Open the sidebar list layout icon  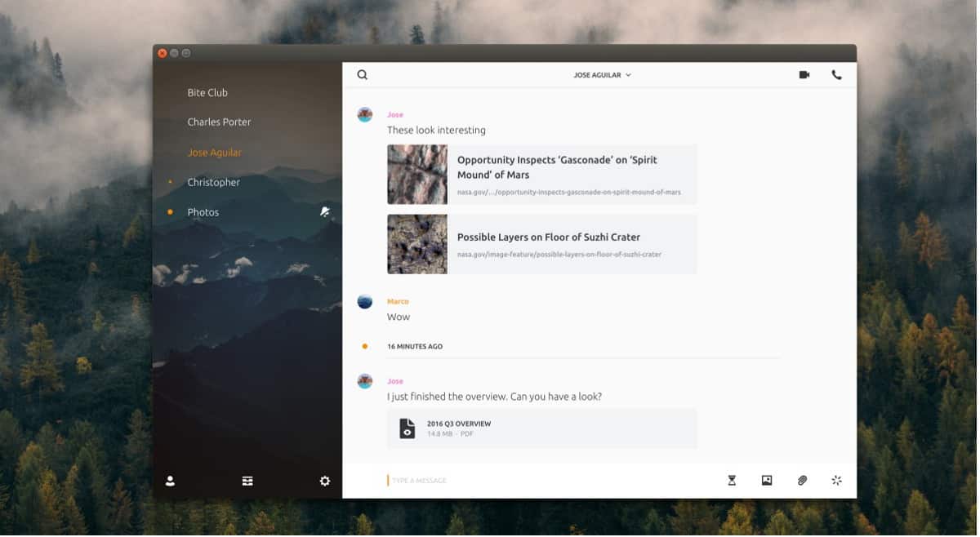247,482
